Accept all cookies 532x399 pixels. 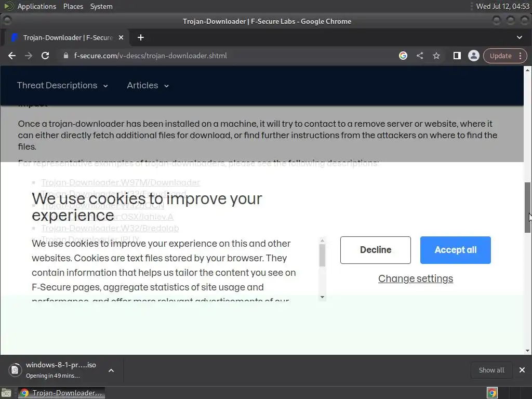(x=455, y=250)
